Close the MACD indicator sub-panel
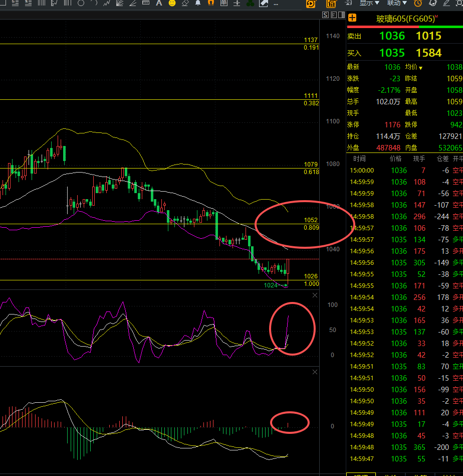Viewport: 463px width, 476px height. tap(315, 372)
